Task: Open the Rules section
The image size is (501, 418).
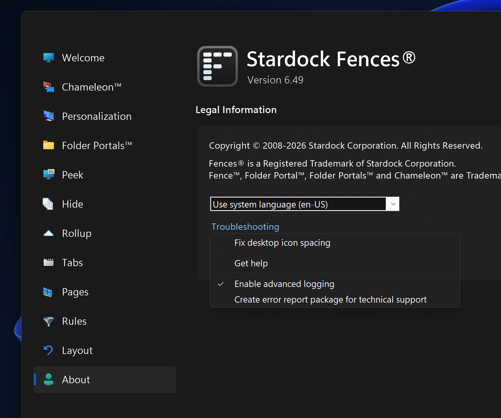Action: (x=74, y=321)
